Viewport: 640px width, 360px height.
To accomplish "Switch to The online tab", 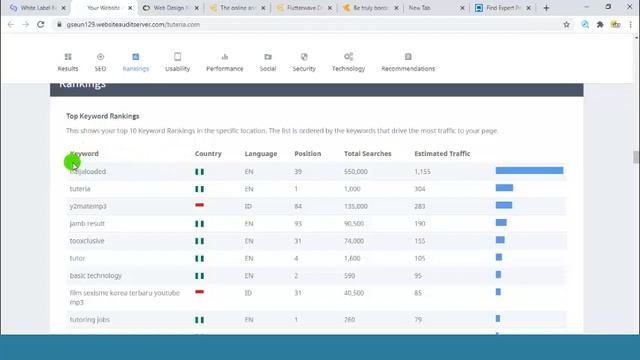I will click(x=237, y=8).
